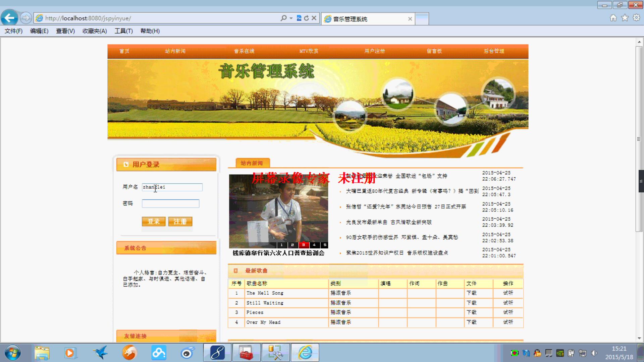Click 下载 for Still Waiting
This screenshot has height=362, width=644.
[x=471, y=303]
